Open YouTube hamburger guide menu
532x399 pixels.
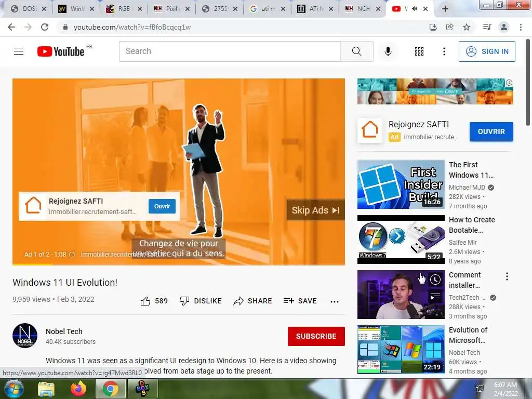(x=19, y=51)
